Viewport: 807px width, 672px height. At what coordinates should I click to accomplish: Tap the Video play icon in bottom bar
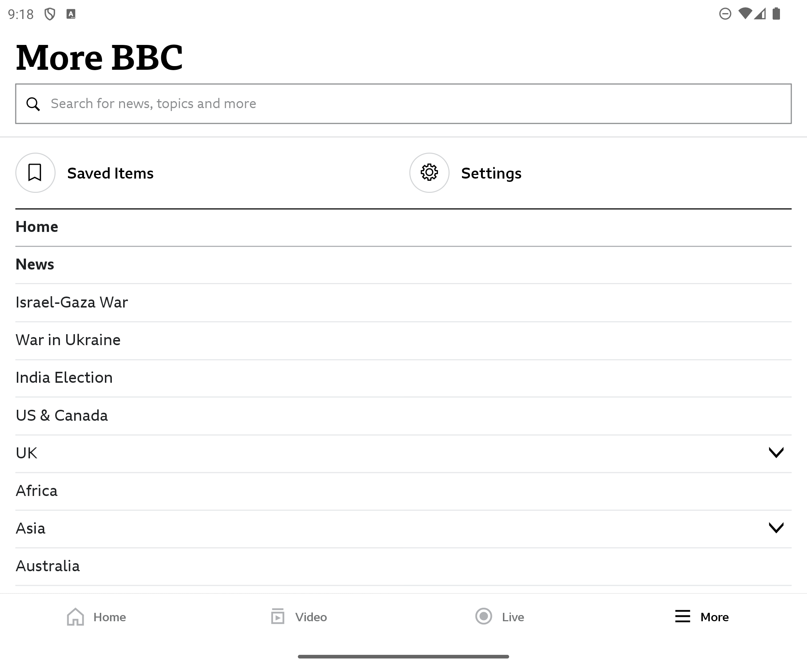(277, 617)
